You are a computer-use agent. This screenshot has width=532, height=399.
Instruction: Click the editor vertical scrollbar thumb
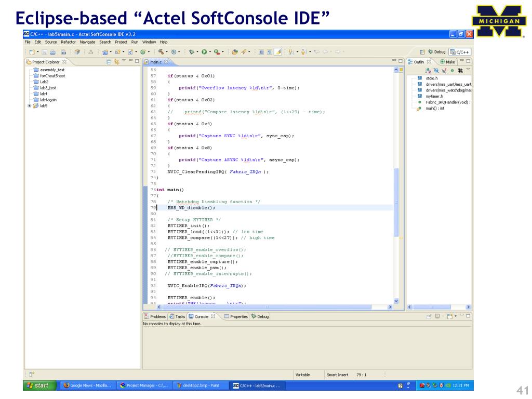(x=396, y=202)
